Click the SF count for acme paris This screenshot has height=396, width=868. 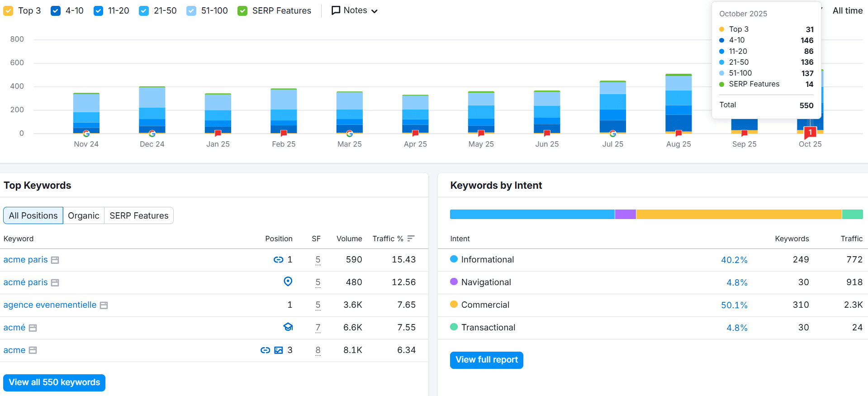coord(318,259)
